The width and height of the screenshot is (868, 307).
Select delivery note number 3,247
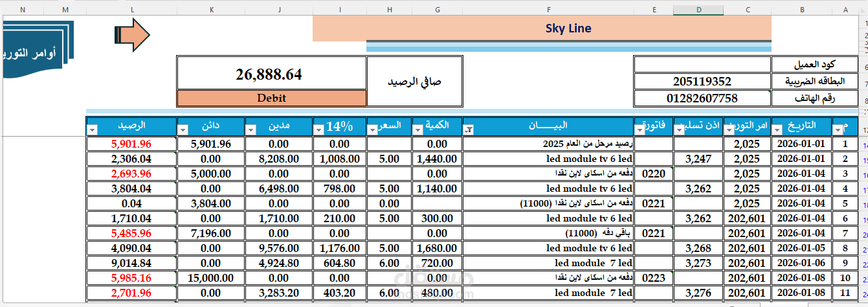(698, 159)
